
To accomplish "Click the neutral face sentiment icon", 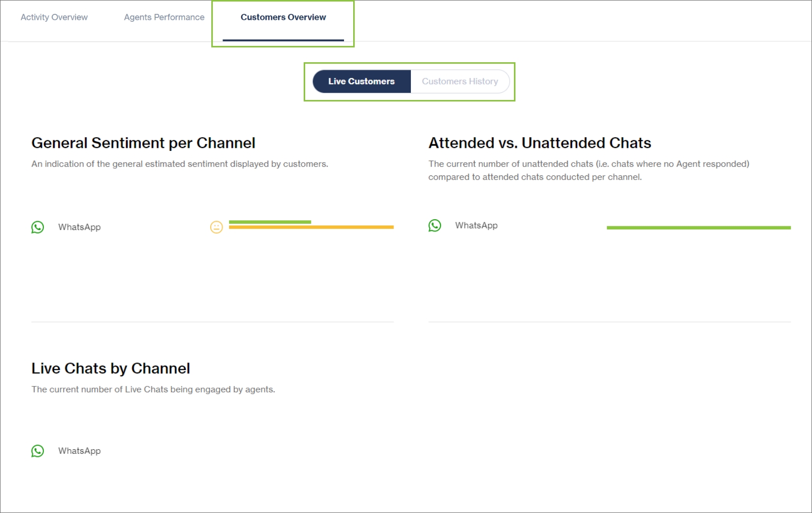I will (216, 227).
